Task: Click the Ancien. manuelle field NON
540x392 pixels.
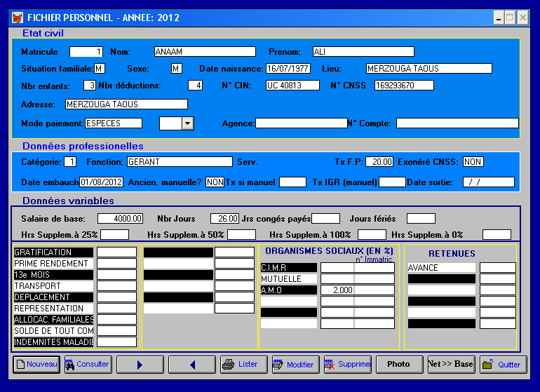Action: click(x=215, y=182)
